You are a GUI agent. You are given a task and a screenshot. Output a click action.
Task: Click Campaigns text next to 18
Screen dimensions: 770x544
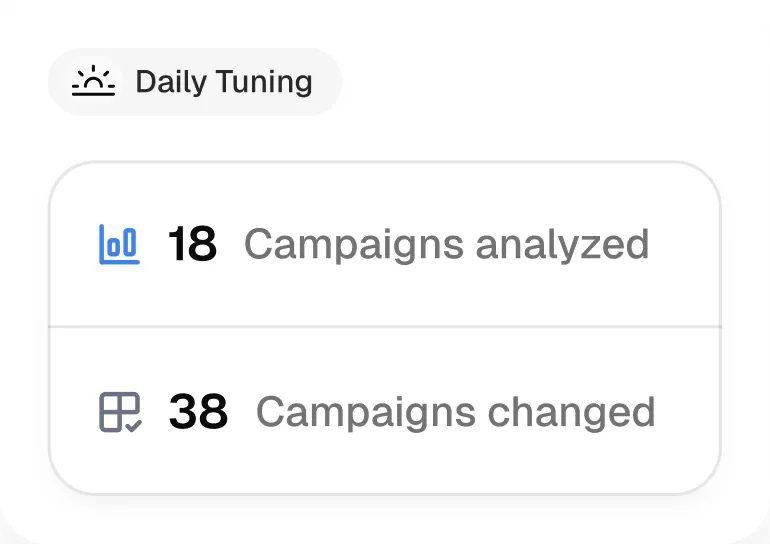coord(354,245)
